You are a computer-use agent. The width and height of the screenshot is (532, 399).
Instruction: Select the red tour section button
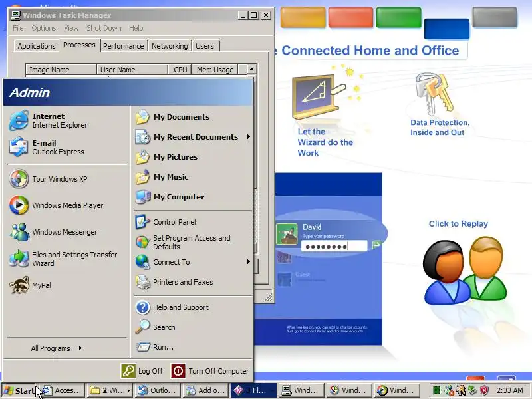[351, 17]
